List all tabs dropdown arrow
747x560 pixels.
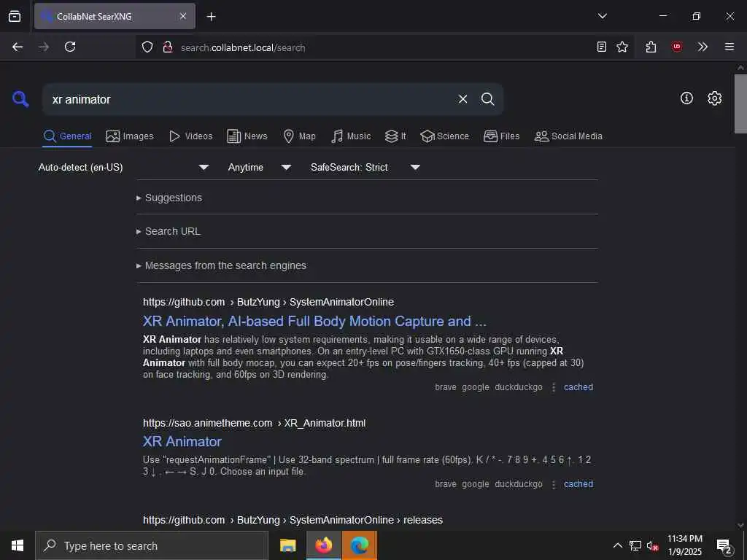coord(602,16)
